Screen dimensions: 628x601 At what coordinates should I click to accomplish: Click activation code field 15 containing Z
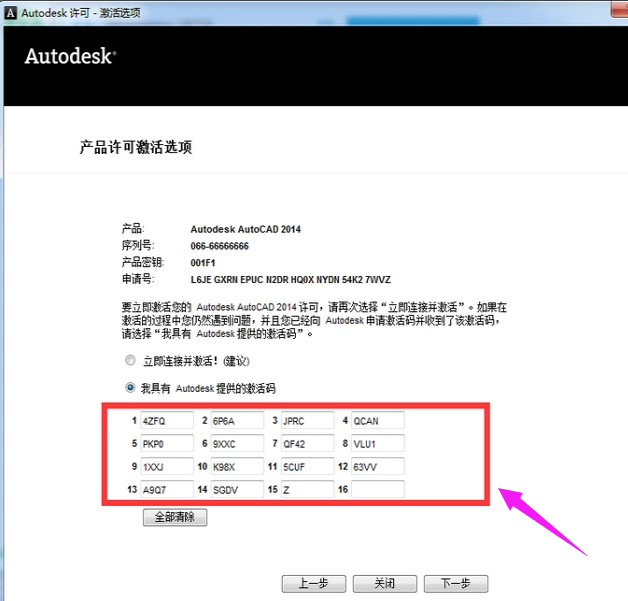point(307,489)
